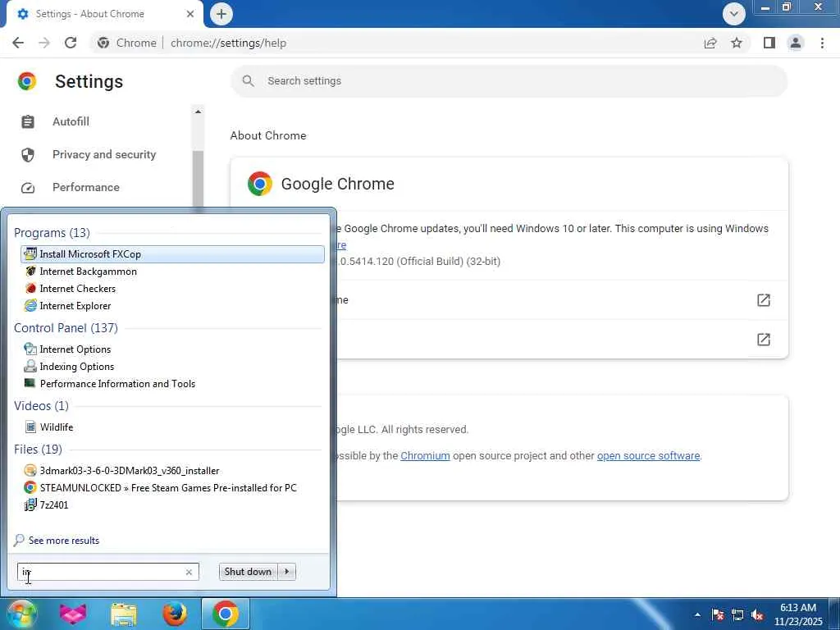Screen dimensions: 840x630
Task: Click the muted volume tray icon
Action: tap(757, 614)
